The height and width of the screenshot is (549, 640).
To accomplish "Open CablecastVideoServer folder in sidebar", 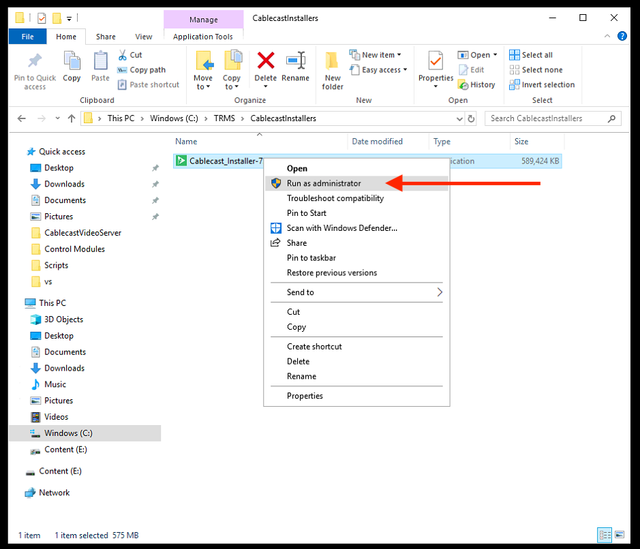I will (x=83, y=233).
